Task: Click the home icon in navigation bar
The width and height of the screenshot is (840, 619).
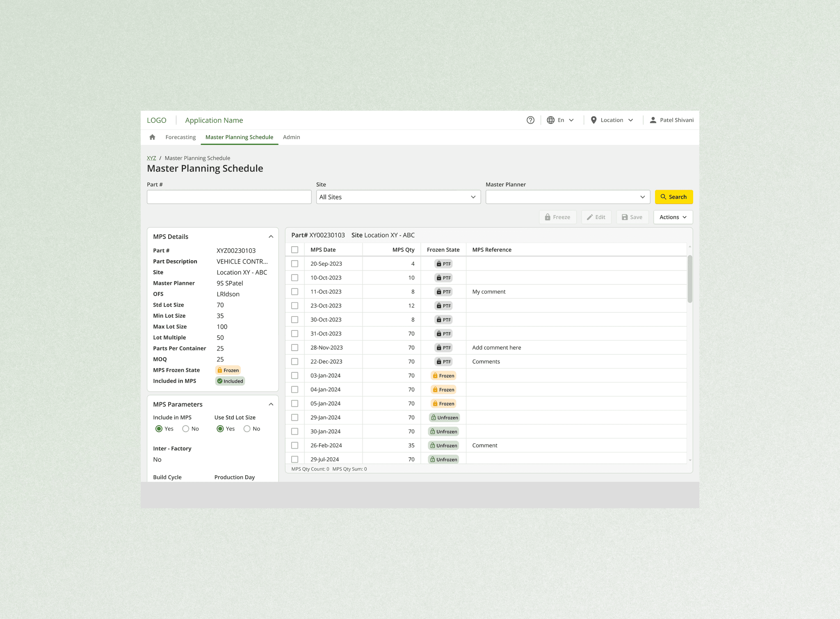Action: [152, 137]
